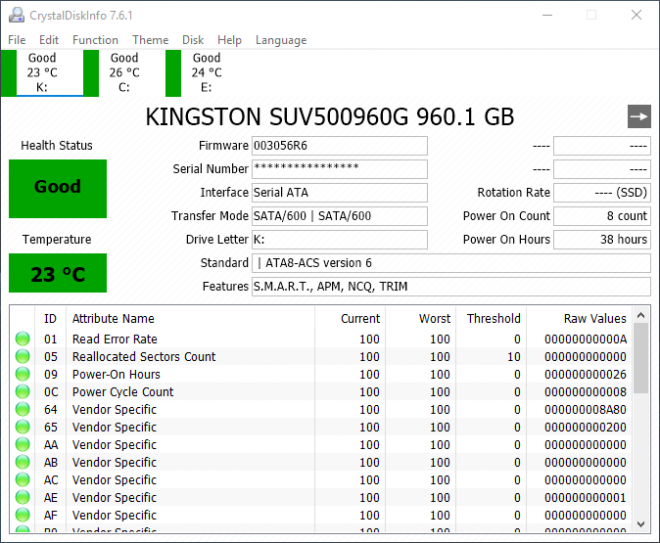Open the Theme menu
660x543 pixels.
pyautogui.click(x=150, y=40)
